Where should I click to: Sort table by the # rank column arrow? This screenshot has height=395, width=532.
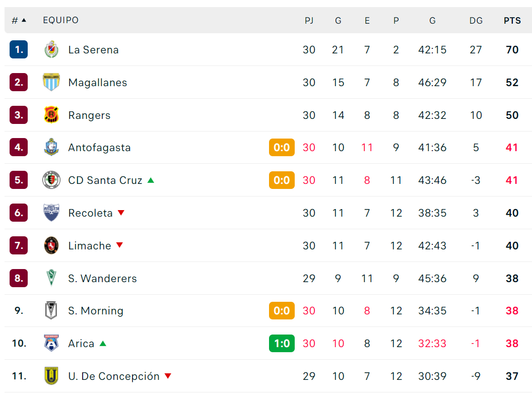[x=24, y=20]
